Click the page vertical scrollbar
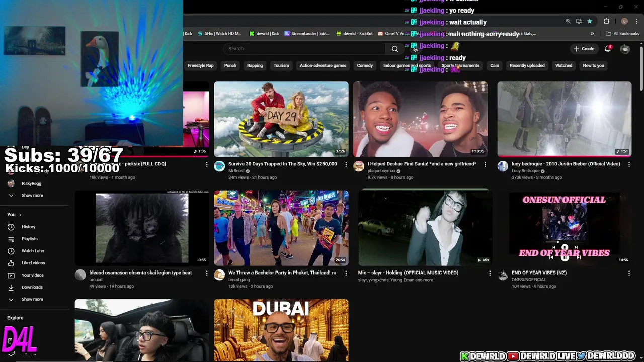Image resolution: width=644 pixels, height=362 pixels. click(x=641, y=68)
